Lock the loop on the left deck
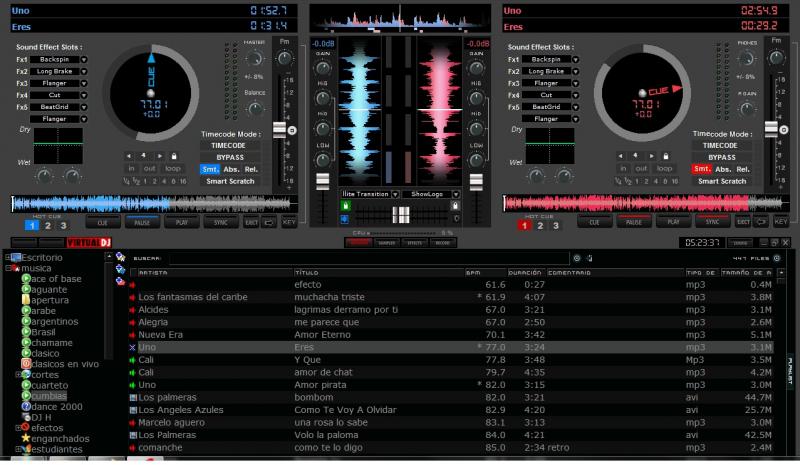Screen dimensions: 800x465 coord(173,156)
